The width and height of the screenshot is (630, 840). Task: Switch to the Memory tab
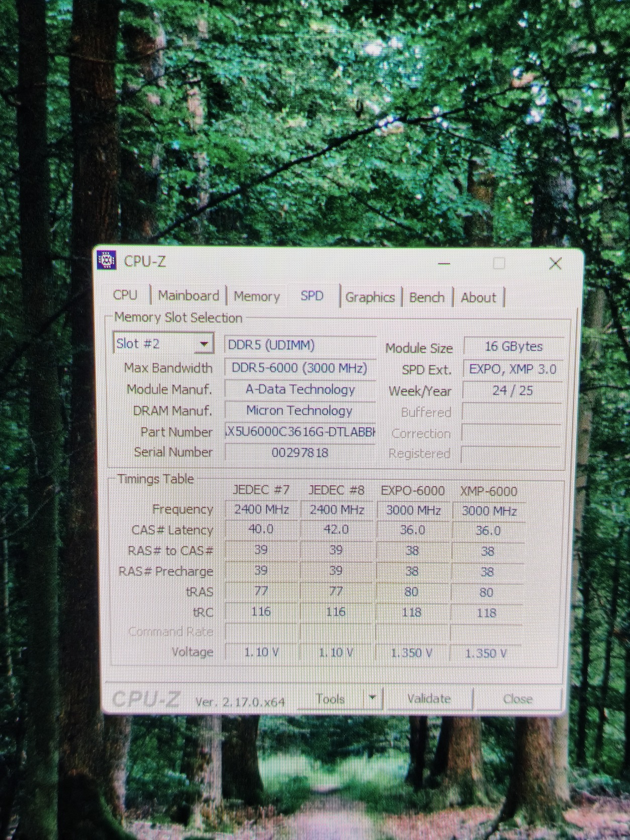(x=257, y=296)
